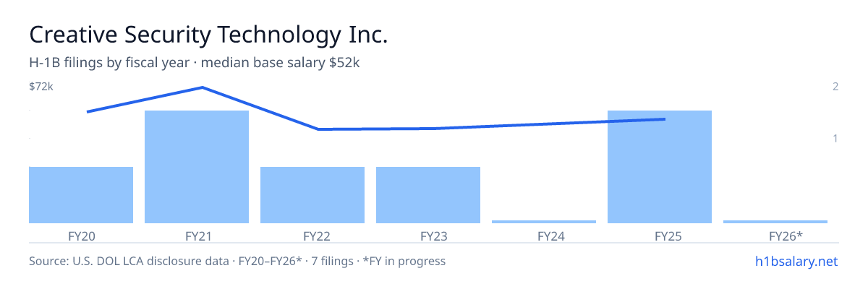Click the median base salary subtitle
This screenshot has height=289, width=868.
tap(281, 63)
